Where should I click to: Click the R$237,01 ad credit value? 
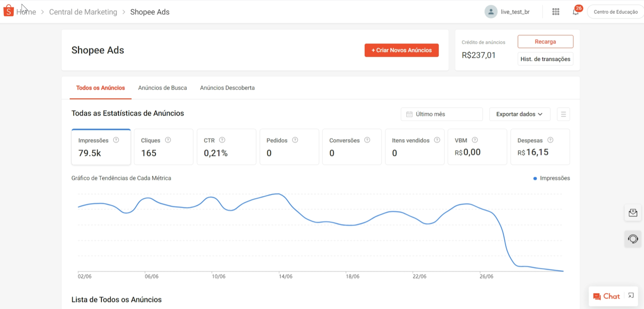[x=479, y=55]
